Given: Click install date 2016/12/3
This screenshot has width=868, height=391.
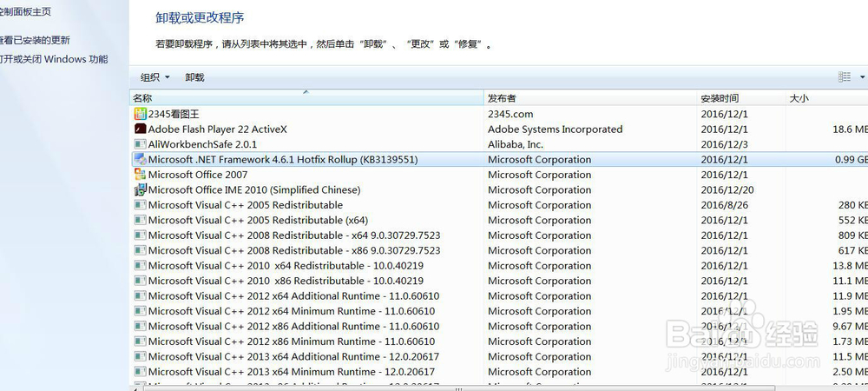Looking at the screenshot, I should point(724,144).
